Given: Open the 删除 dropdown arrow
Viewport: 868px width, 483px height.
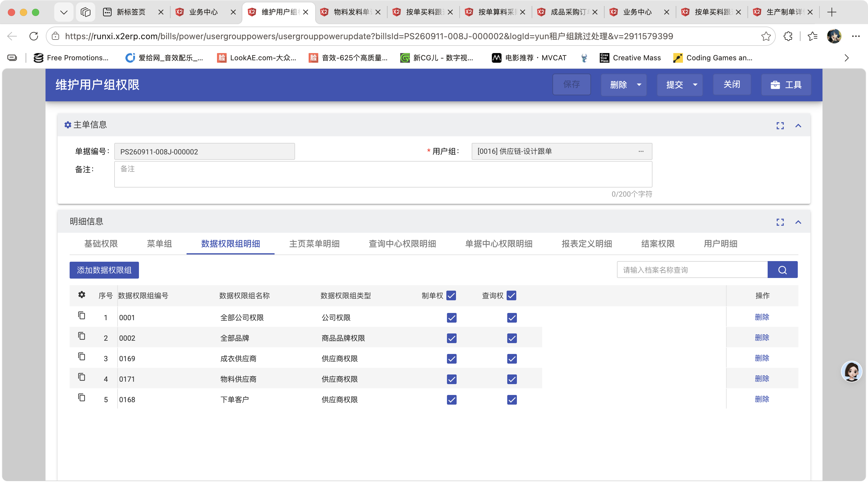Looking at the screenshot, I should [x=639, y=85].
